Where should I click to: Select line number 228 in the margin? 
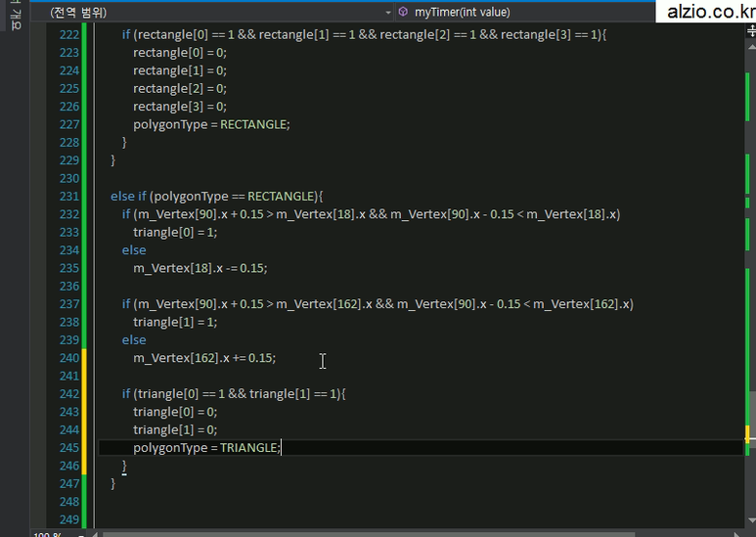(68, 143)
